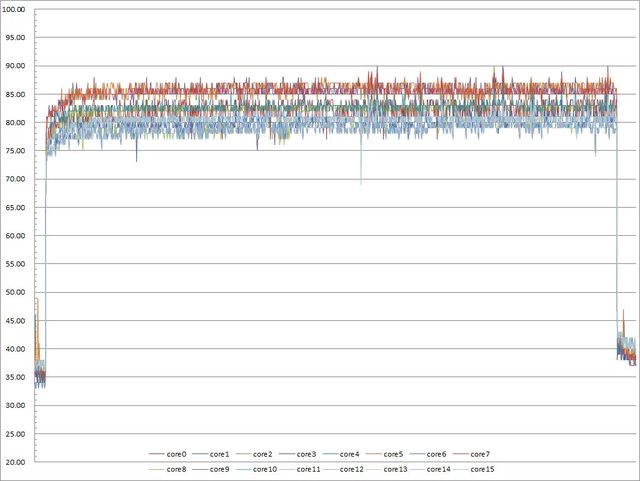Select the core7 legend entry

point(480,455)
